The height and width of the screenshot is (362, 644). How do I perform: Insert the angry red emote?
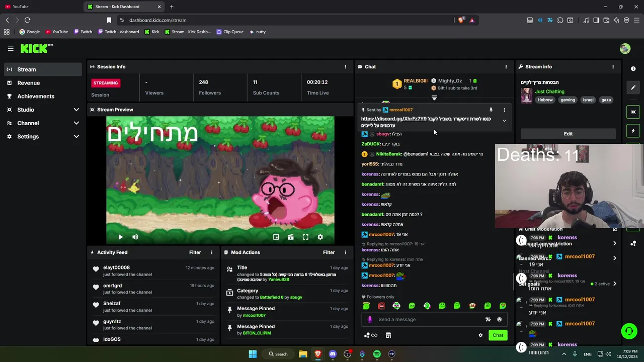(381, 306)
